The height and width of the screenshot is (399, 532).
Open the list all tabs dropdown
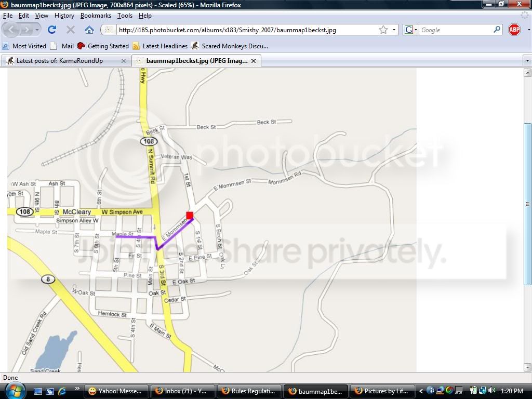[x=527, y=61]
